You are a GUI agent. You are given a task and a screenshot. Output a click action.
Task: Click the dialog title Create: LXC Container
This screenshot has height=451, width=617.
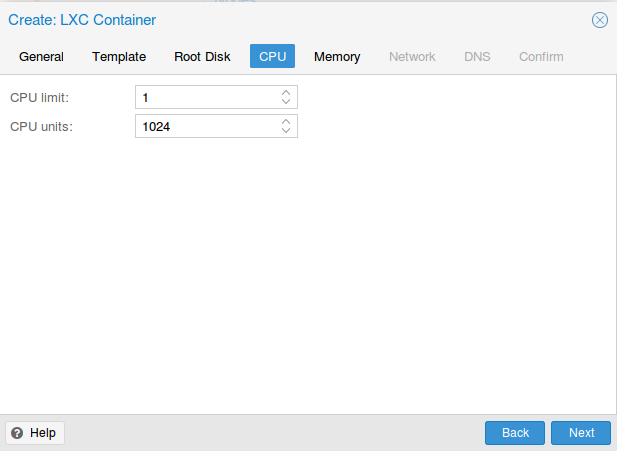coord(82,20)
